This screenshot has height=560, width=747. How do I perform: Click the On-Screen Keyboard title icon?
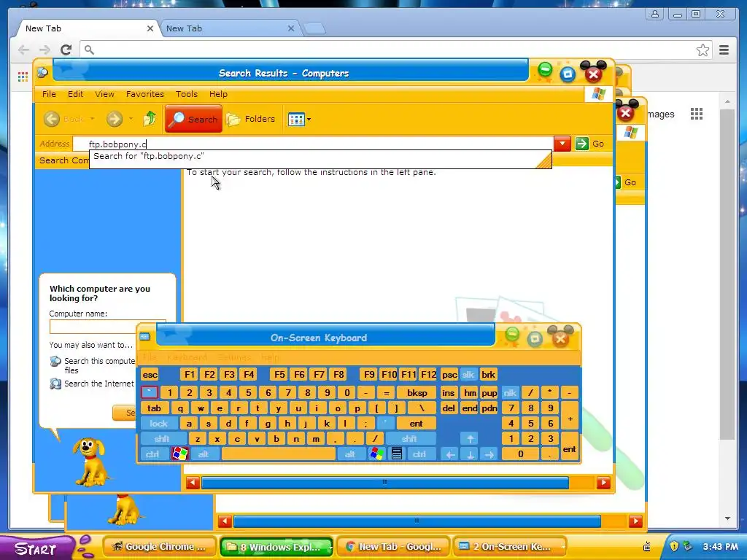pyautogui.click(x=145, y=337)
